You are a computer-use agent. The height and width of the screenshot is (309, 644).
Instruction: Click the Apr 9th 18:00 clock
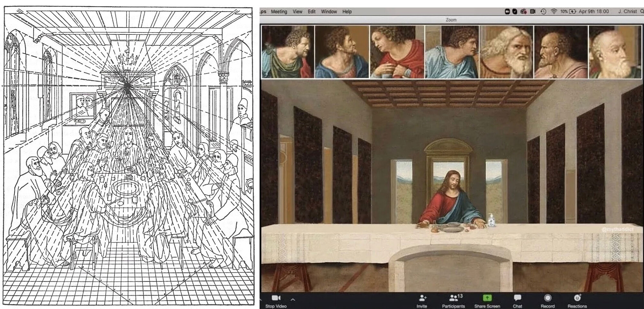593,11
